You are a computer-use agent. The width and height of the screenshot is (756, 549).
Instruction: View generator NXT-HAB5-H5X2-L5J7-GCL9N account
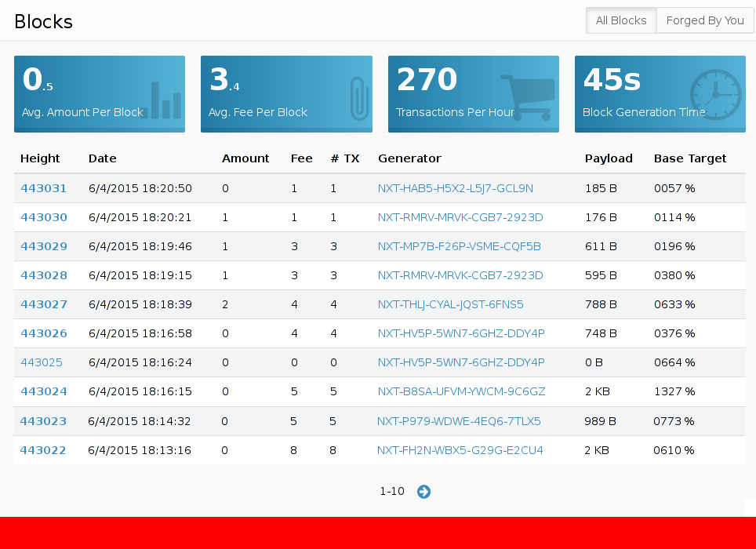(455, 188)
